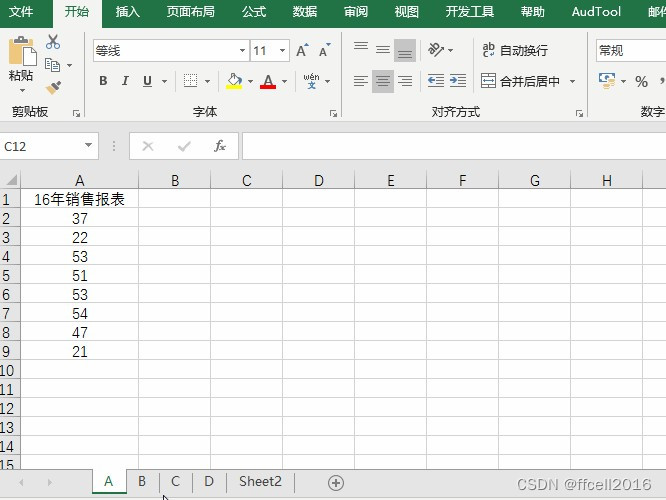Go to previous sheet tabs arrow

21,483
